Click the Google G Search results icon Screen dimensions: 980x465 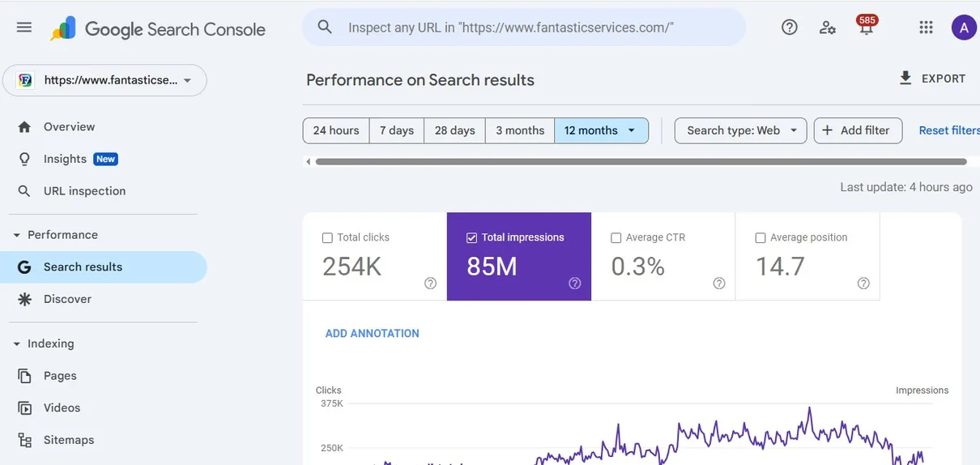coord(24,267)
